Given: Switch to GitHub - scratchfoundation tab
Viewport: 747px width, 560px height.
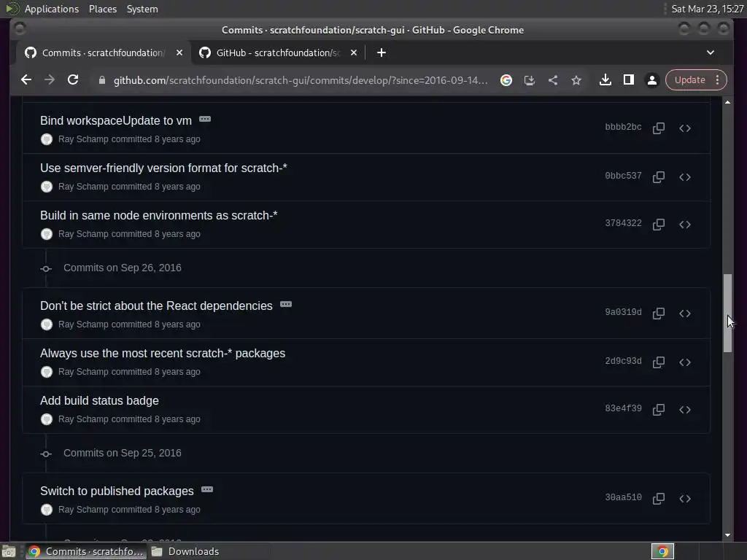Looking at the screenshot, I should [x=277, y=52].
